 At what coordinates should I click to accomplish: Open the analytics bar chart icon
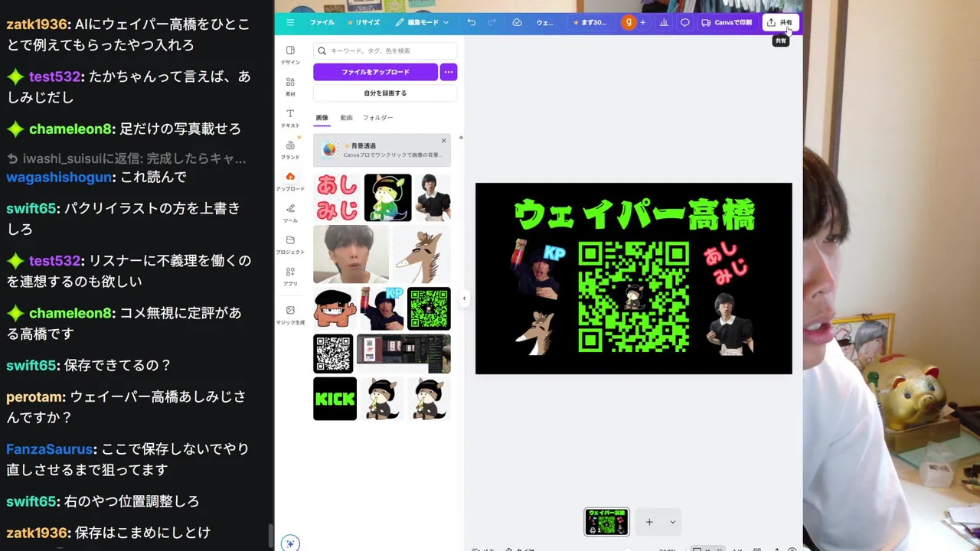(664, 22)
